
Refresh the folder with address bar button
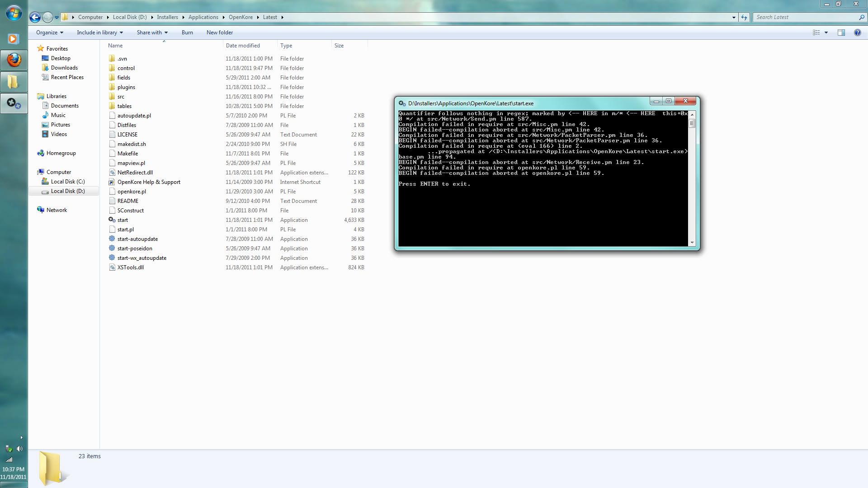point(744,17)
